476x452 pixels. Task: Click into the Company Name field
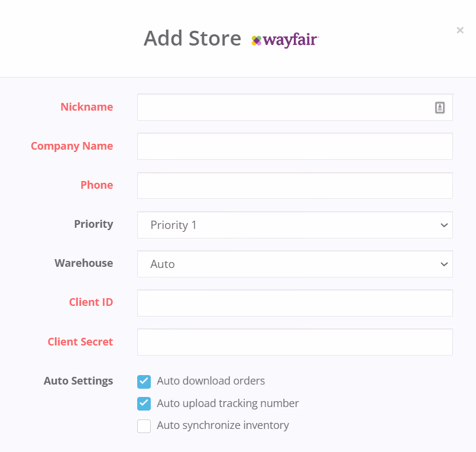295,146
